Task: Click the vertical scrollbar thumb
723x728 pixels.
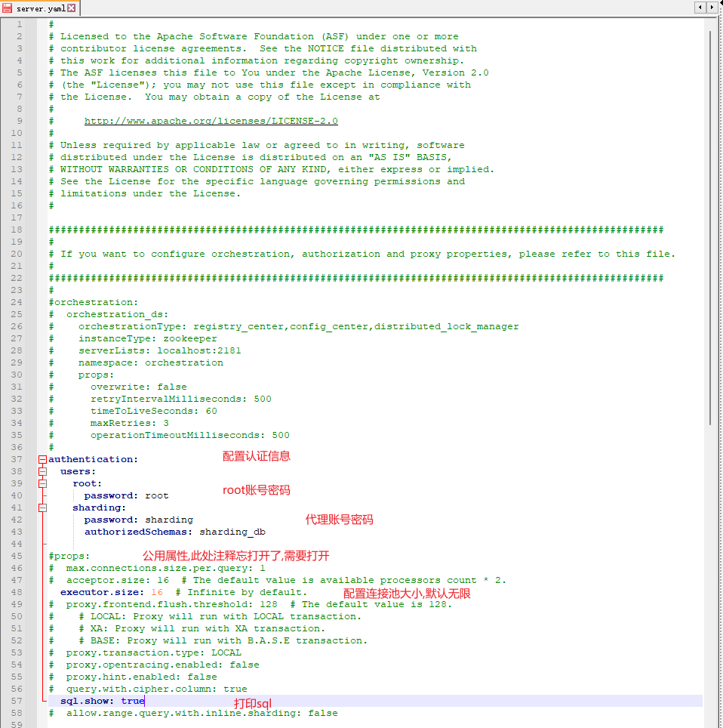Action: tap(710, 227)
